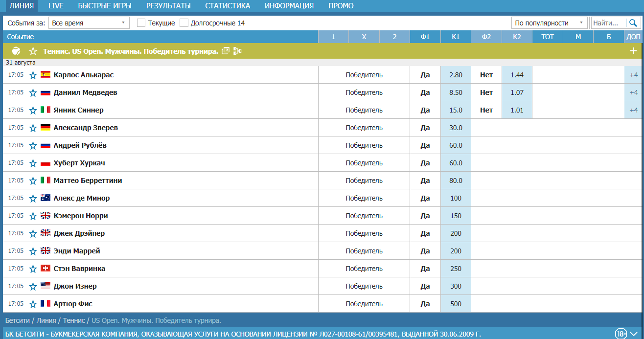Star the US Open tournament header
Screen dimensions: 644x339
point(33,51)
